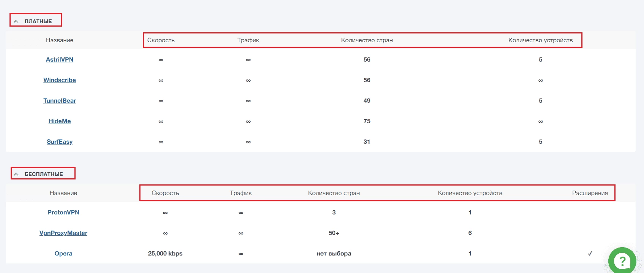Select SurfEasy's country count 31
Screen dimensions: 644x273
coord(367,142)
